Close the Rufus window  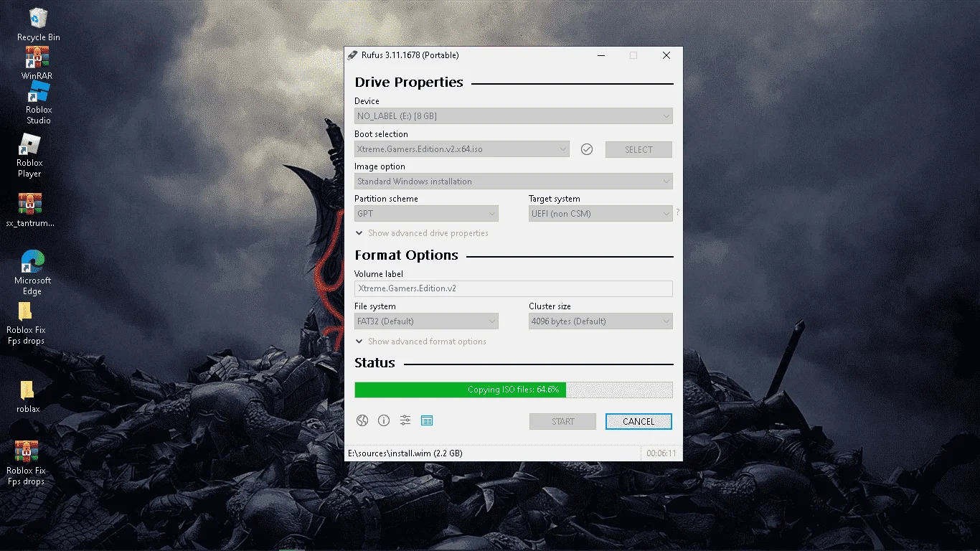click(666, 55)
